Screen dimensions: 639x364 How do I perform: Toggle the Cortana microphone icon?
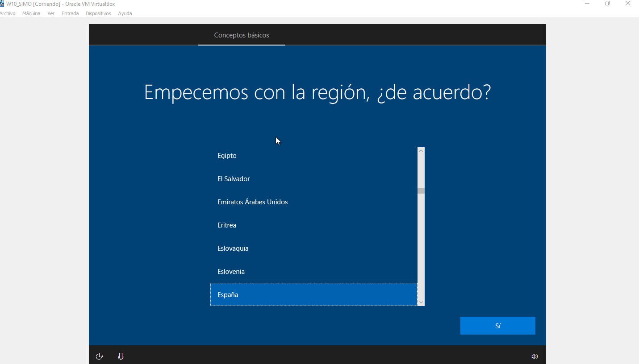pyautogui.click(x=121, y=356)
